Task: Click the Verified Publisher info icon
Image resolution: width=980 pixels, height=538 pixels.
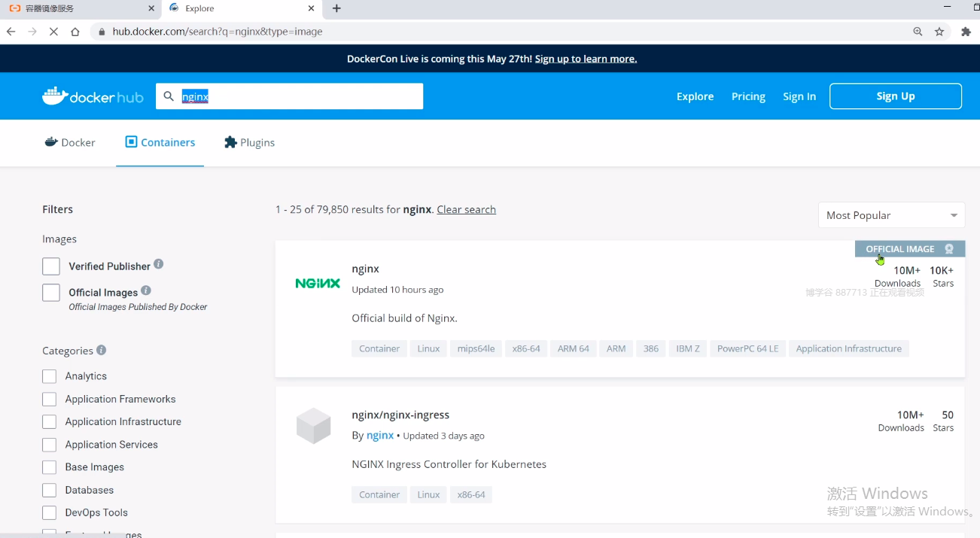Action: [x=159, y=264]
